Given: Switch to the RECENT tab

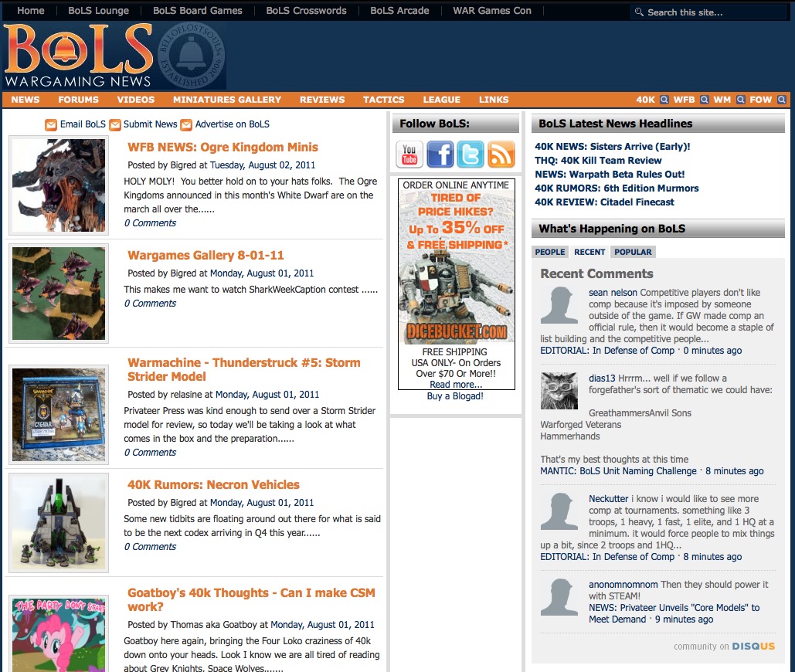Looking at the screenshot, I should (589, 252).
